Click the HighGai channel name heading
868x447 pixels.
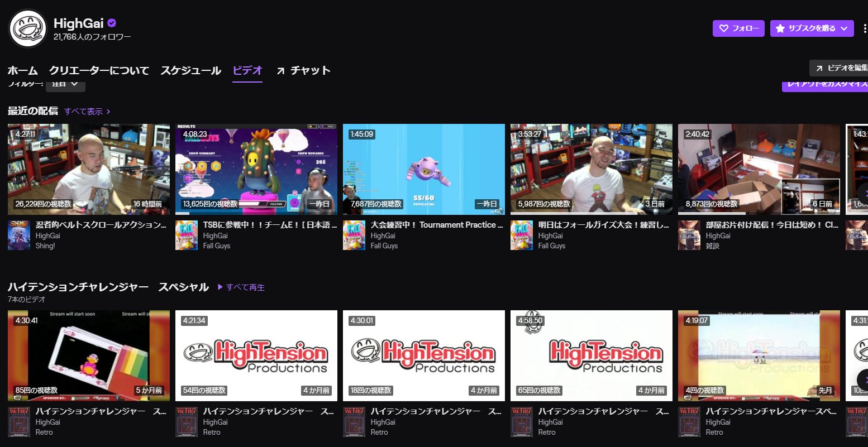point(79,23)
